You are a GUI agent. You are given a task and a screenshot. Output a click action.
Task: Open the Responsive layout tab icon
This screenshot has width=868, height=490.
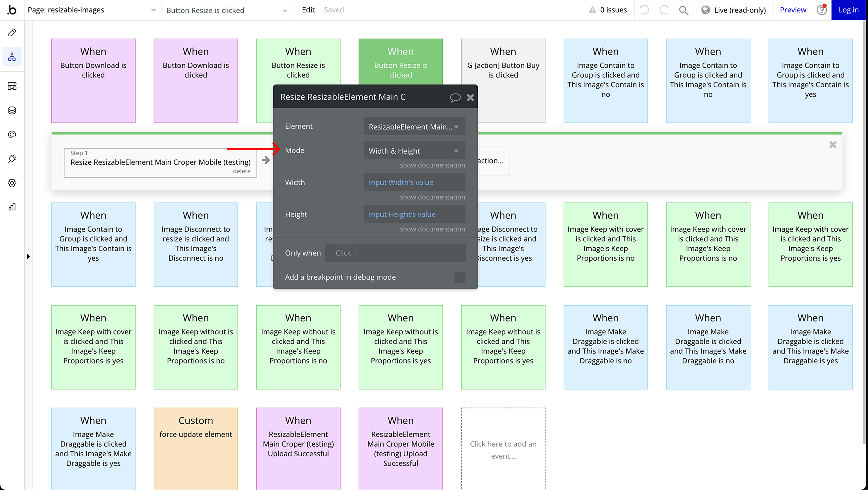(12, 86)
